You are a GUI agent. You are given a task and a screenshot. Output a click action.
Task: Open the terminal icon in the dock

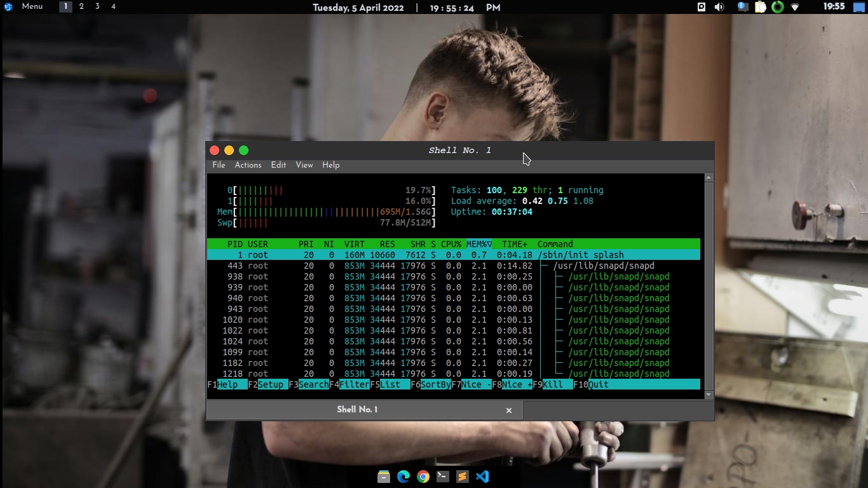[x=443, y=477]
